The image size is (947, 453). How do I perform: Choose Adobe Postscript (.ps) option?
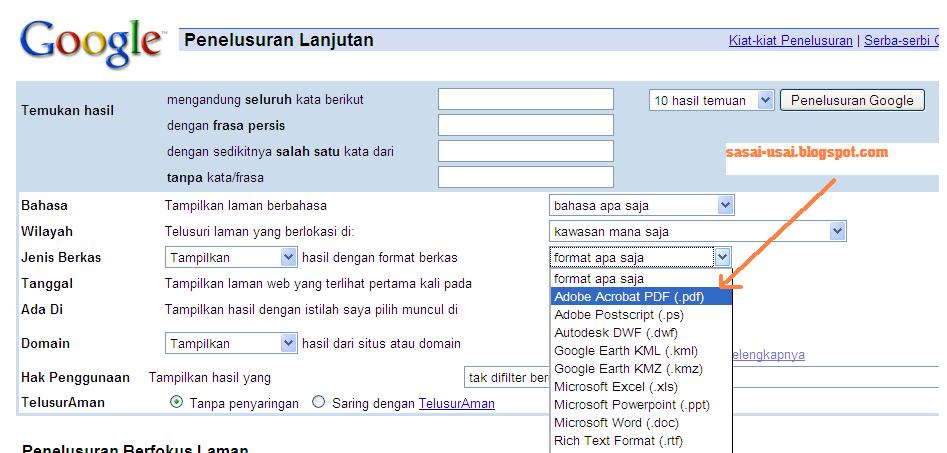641,315
